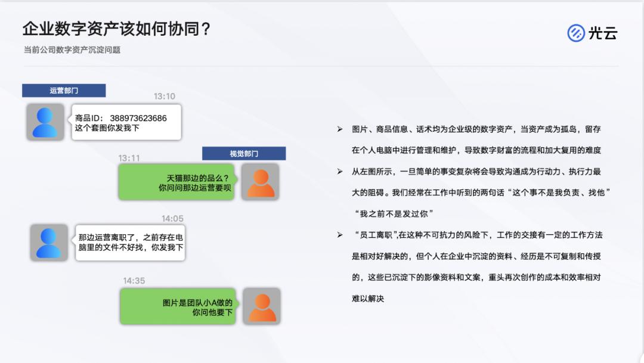Screen dimensions: 644x363
Task: Select the 视觉部门 department label
Action: 244,153
